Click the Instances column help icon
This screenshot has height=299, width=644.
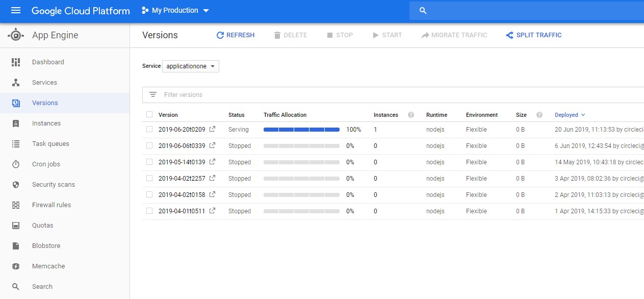click(411, 115)
